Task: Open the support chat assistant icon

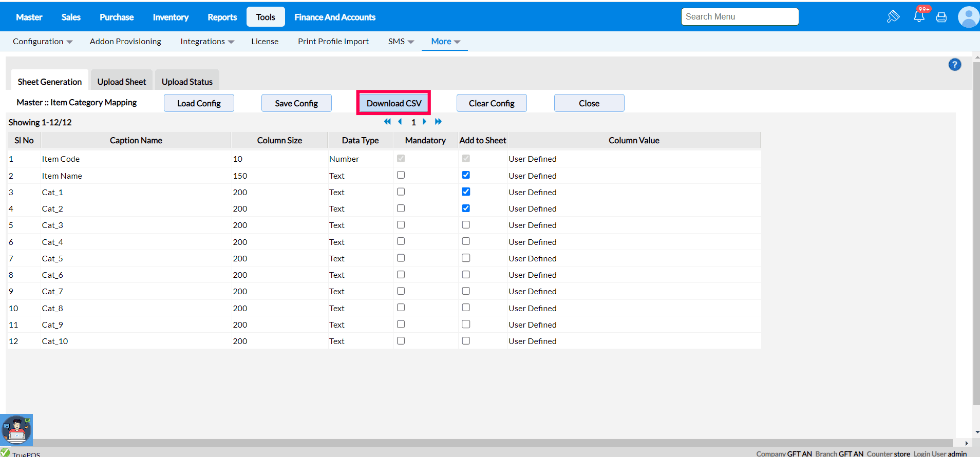Action: [16, 430]
